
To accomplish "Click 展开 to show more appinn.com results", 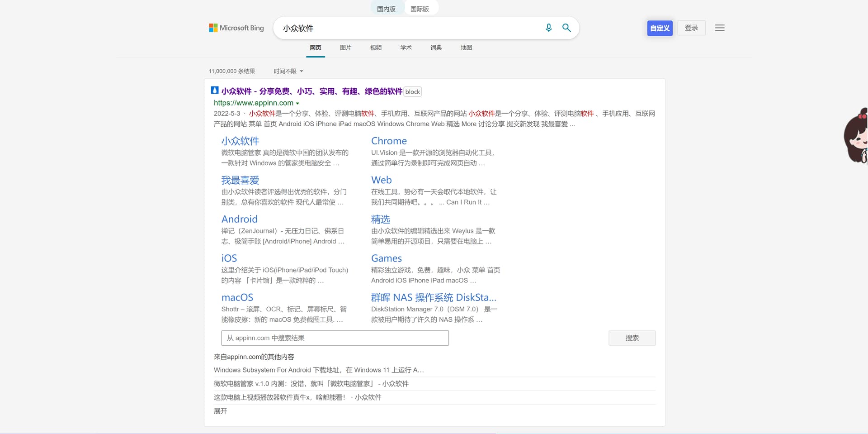I will [220, 411].
